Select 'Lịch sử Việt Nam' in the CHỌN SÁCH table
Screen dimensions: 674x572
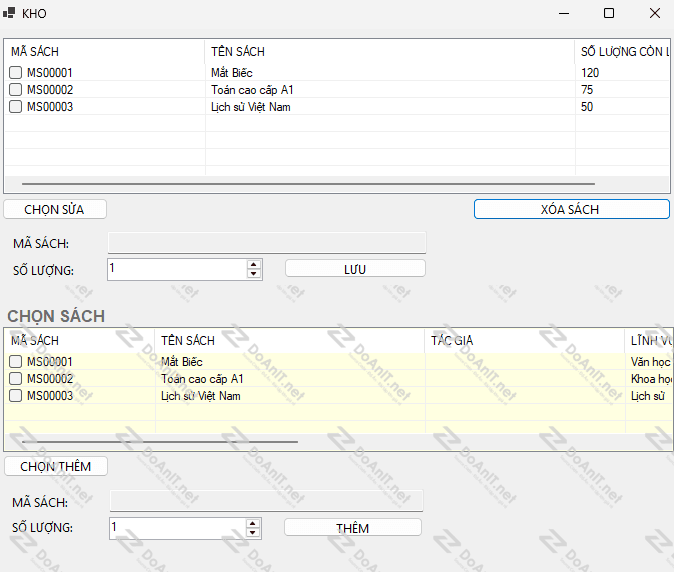coord(201,396)
